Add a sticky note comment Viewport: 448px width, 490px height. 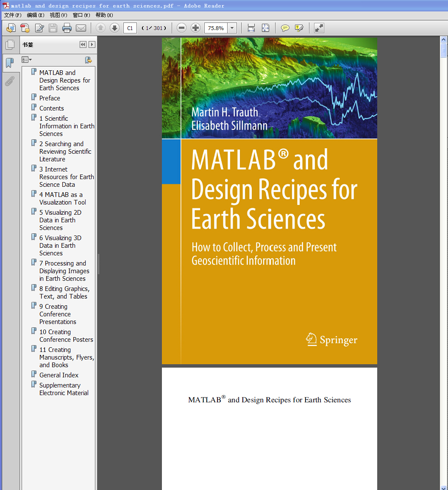pyautogui.click(x=285, y=28)
